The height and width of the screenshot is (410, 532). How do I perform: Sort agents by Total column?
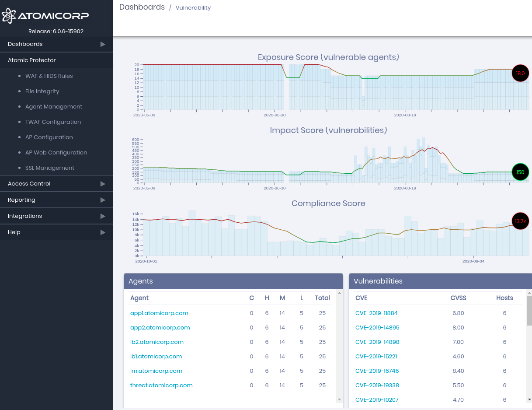[322, 298]
